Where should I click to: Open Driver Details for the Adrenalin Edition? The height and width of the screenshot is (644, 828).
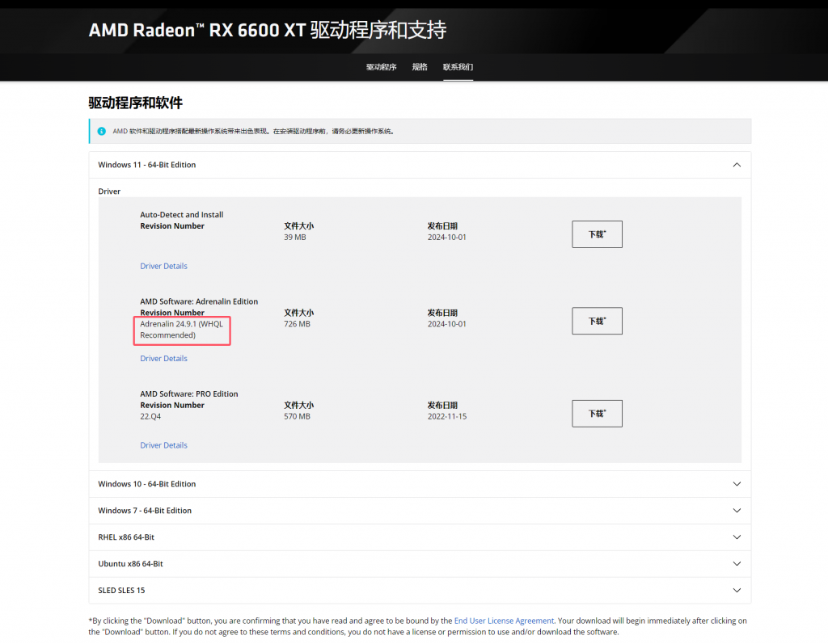[x=163, y=359]
